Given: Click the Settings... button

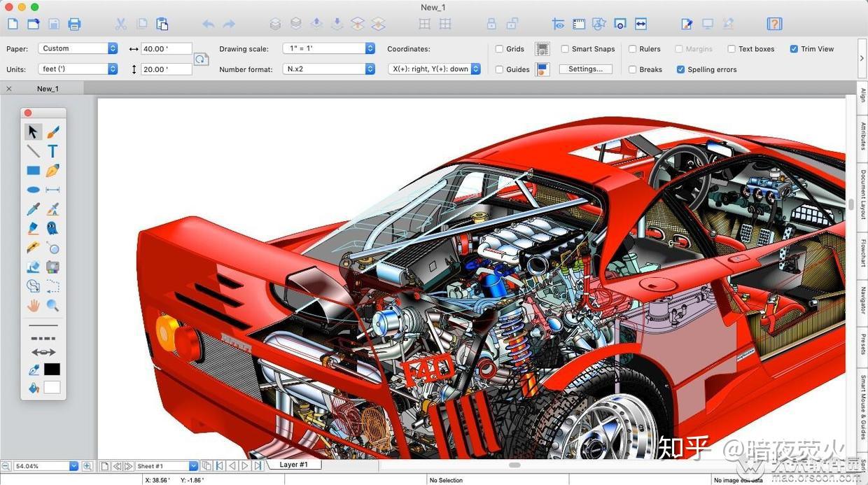Looking at the screenshot, I should pos(586,69).
